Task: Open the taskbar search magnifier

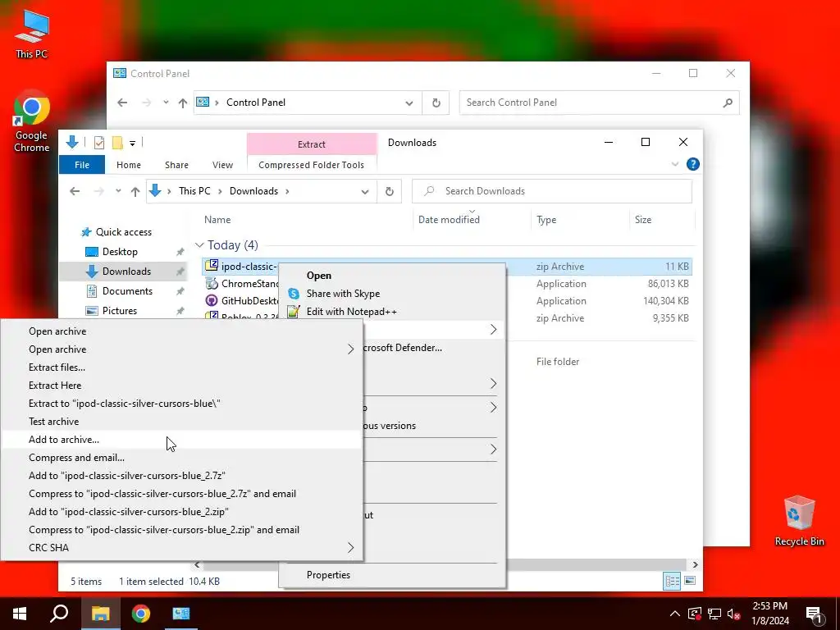Action: pos(59,614)
